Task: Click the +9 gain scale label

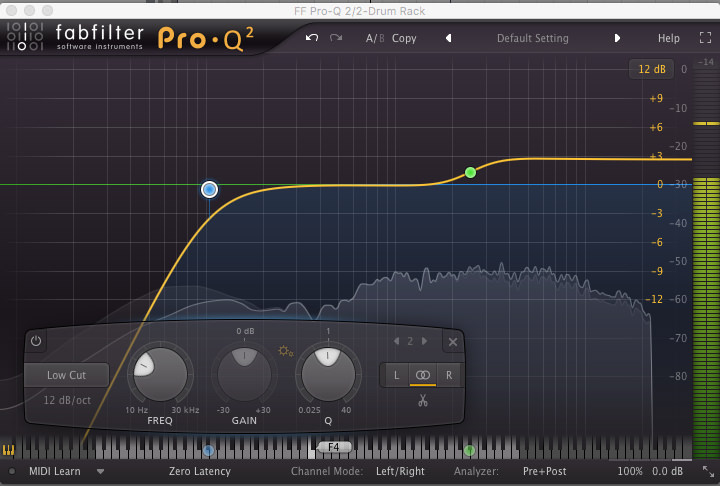Action: (x=656, y=98)
